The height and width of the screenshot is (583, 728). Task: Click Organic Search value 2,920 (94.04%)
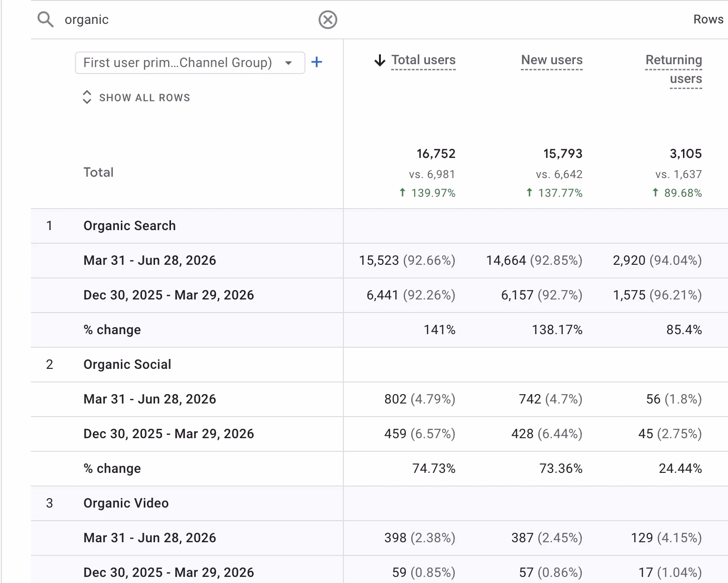click(657, 261)
